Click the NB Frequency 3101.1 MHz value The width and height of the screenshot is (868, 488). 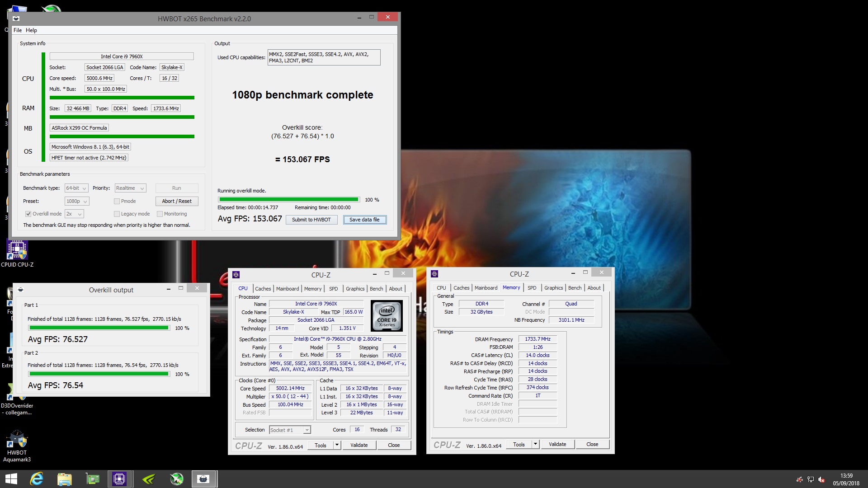571,320
